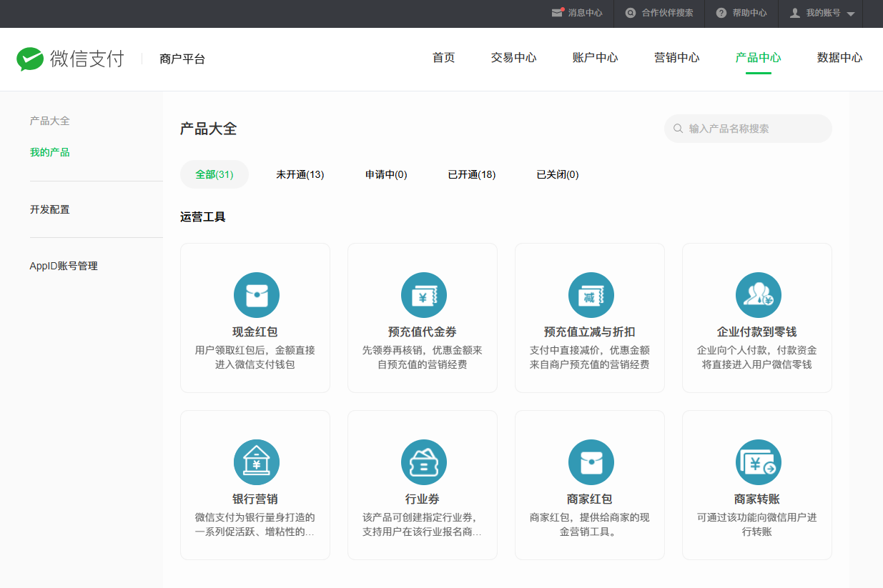The height and width of the screenshot is (588, 883).
Task: Select 产品中心 navigation item
Action: click(758, 58)
